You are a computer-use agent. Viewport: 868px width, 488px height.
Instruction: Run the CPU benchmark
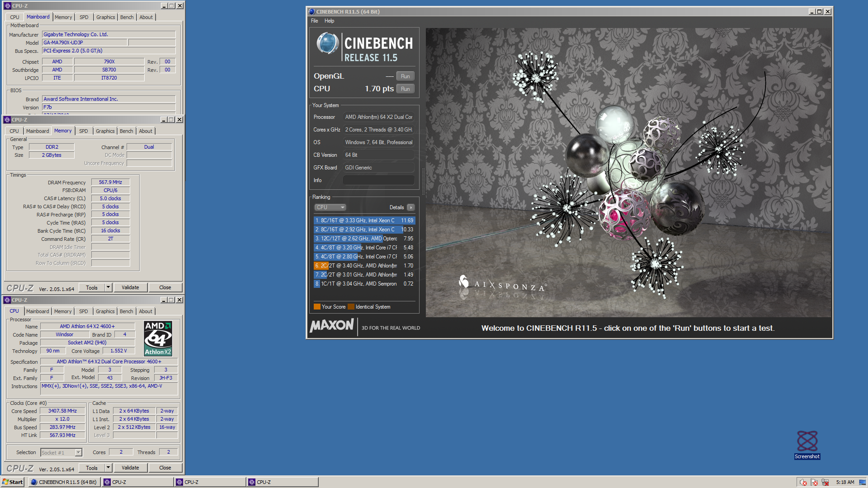click(x=405, y=89)
